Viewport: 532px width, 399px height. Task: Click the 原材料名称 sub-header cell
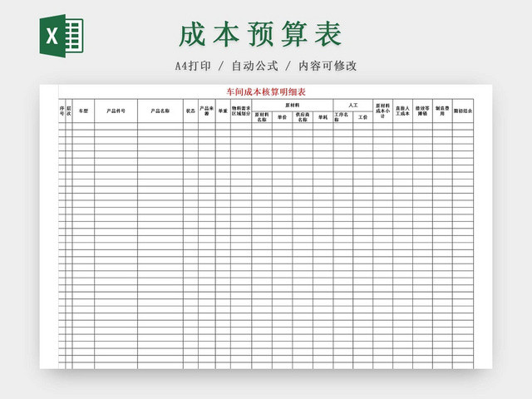click(x=262, y=117)
